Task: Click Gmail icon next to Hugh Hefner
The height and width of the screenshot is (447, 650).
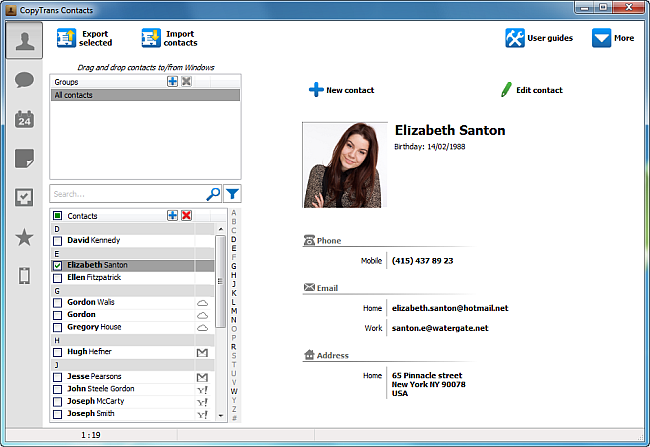Action: tap(202, 352)
